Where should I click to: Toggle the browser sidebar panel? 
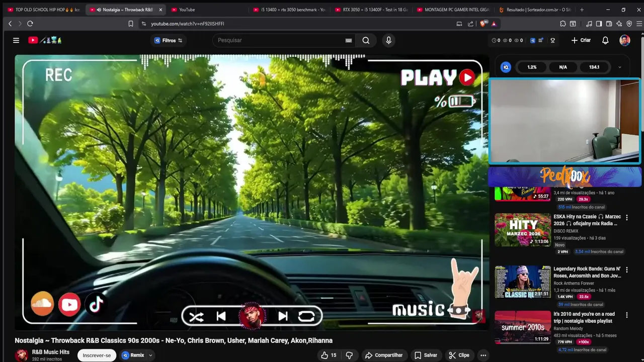pyautogui.click(x=599, y=24)
